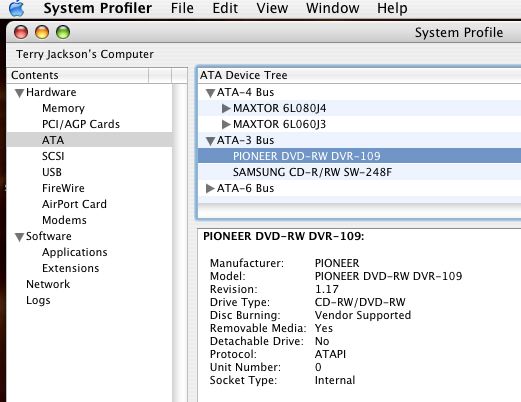Click the Model value in details pane
This screenshot has height=402, width=521.
pyautogui.click(x=388, y=276)
